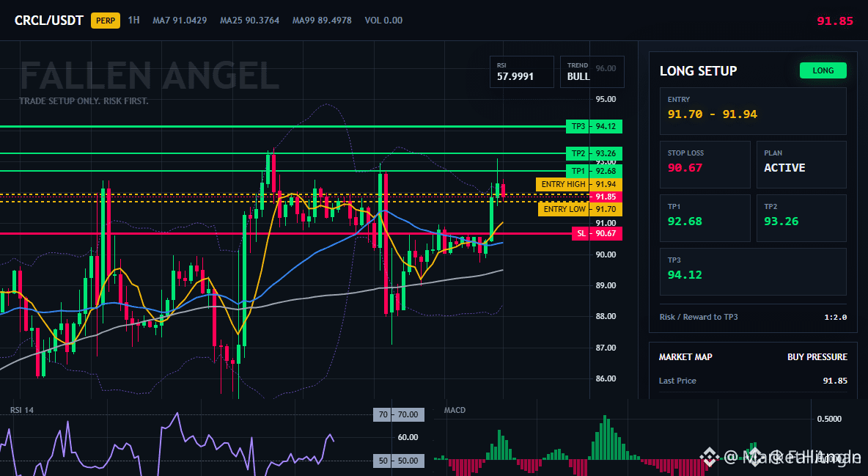
Task: Click the TP2 93.26 chart line tag
Action: pos(594,153)
